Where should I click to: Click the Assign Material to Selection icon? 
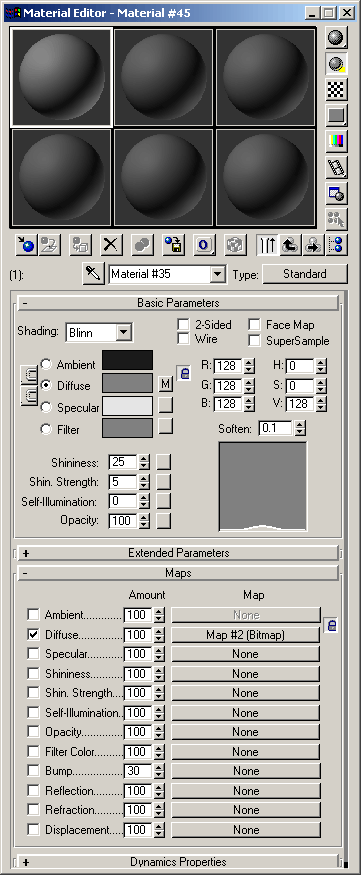(x=81, y=244)
